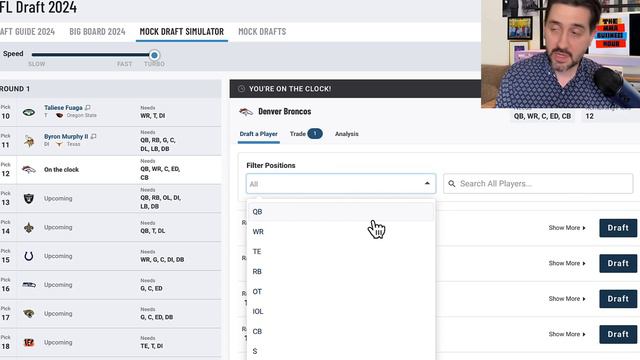Open the Mock Drafts tab
Viewport: 640px width, 360px height.
pyautogui.click(x=262, y=32)
